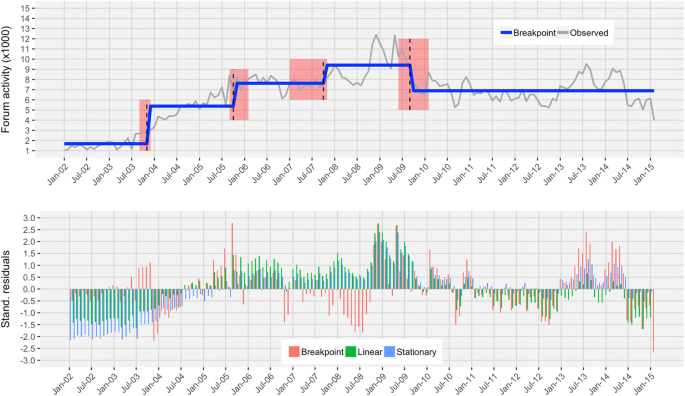Click 'Jul-09' on the top chart x-axis

(397, 174)
